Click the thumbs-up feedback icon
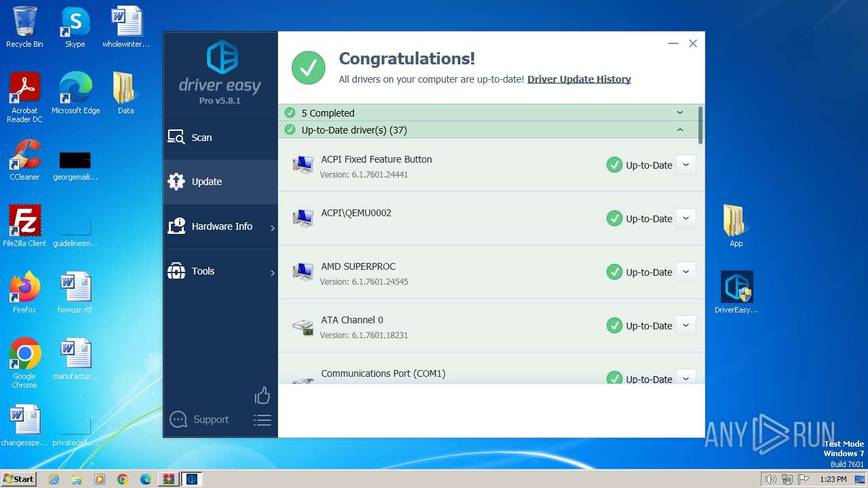Image resolution: width=868 pixels, height=488 pixels. tap(262, 395)
